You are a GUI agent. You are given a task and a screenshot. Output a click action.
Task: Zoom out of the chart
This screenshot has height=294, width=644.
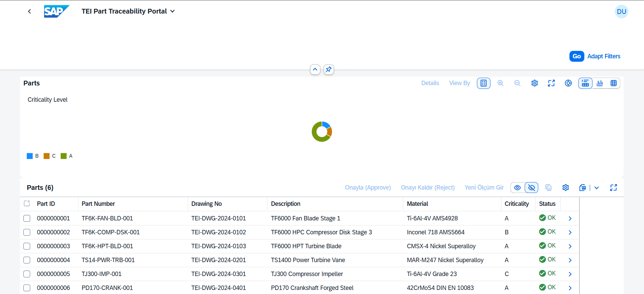pos(517,83)
